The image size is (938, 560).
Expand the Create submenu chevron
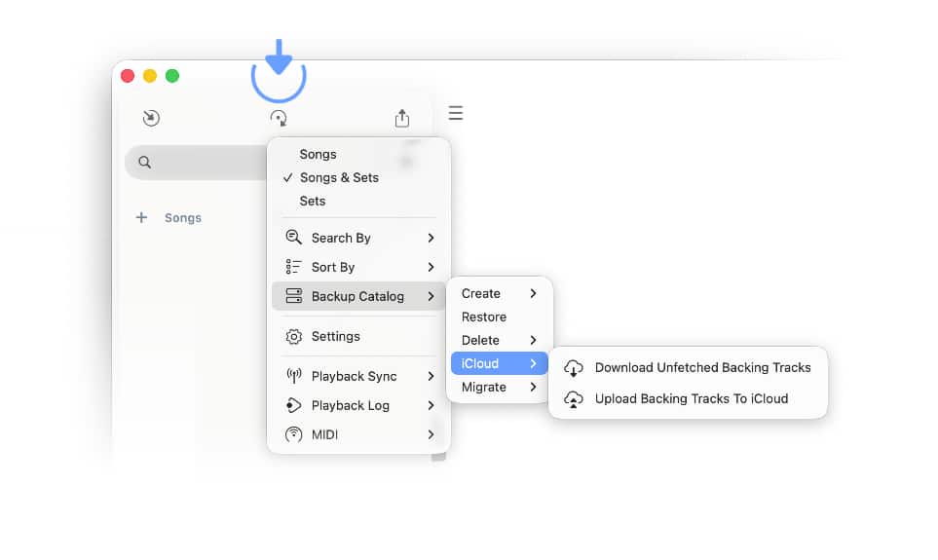[533, 293]
